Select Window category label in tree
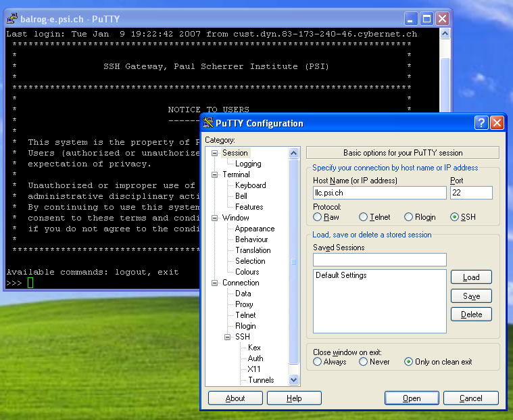513x420 pixels. [236, 218]
